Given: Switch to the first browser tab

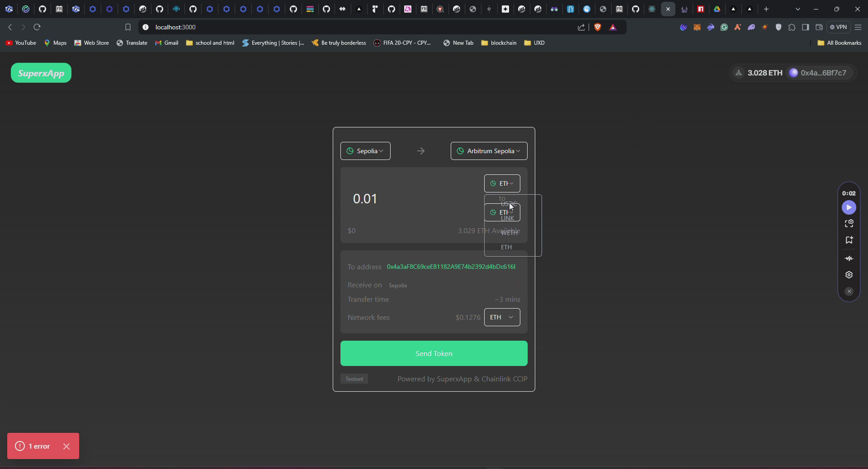Looking at the screenshot, I should click(x=9, y=9).
